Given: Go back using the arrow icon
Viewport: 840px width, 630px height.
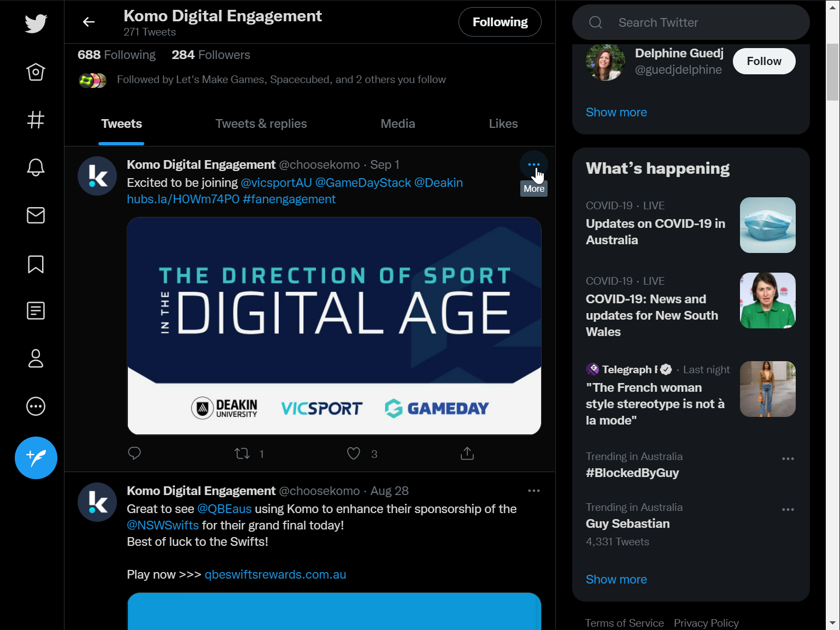Looking at the screenshot, I should 89,22.
